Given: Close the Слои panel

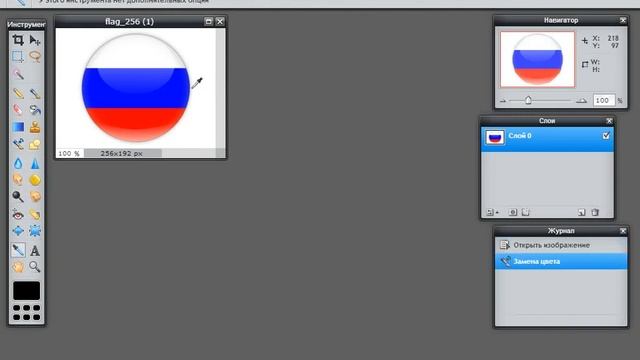Looking at the screenshot, I should [x=609, y=121].
